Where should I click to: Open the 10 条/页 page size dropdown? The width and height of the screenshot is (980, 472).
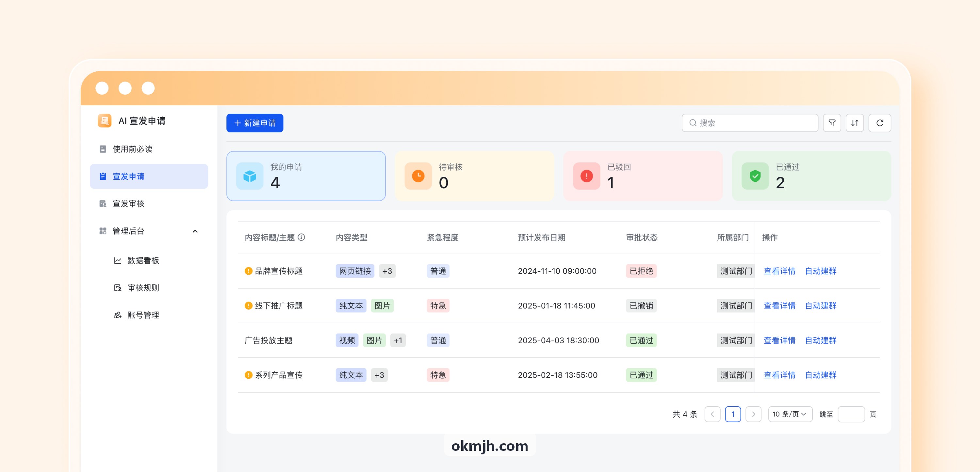(x=790, y=414)
